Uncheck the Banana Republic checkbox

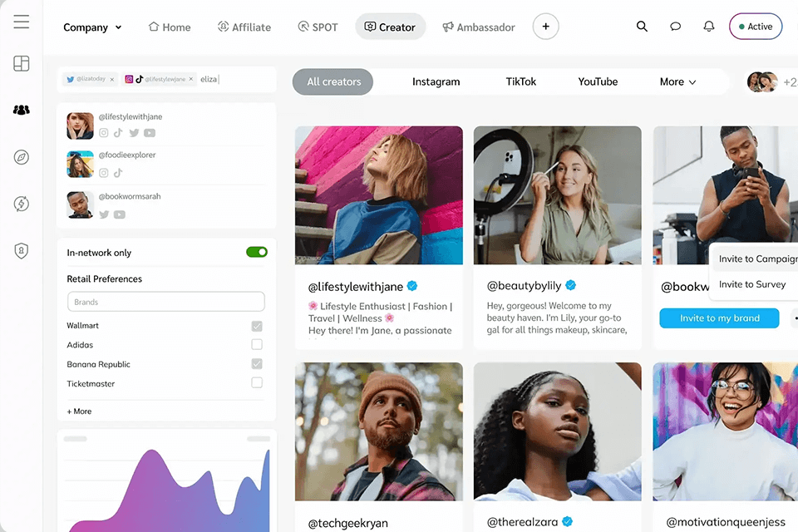click(257, 363)
